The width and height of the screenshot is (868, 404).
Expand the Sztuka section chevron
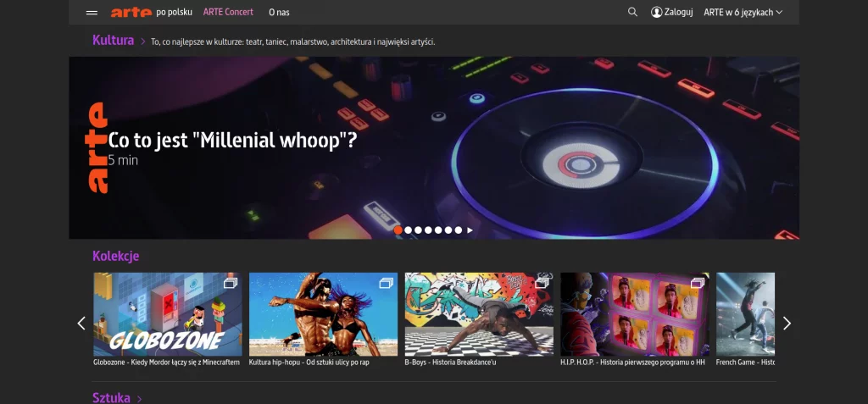click(139, 398)
